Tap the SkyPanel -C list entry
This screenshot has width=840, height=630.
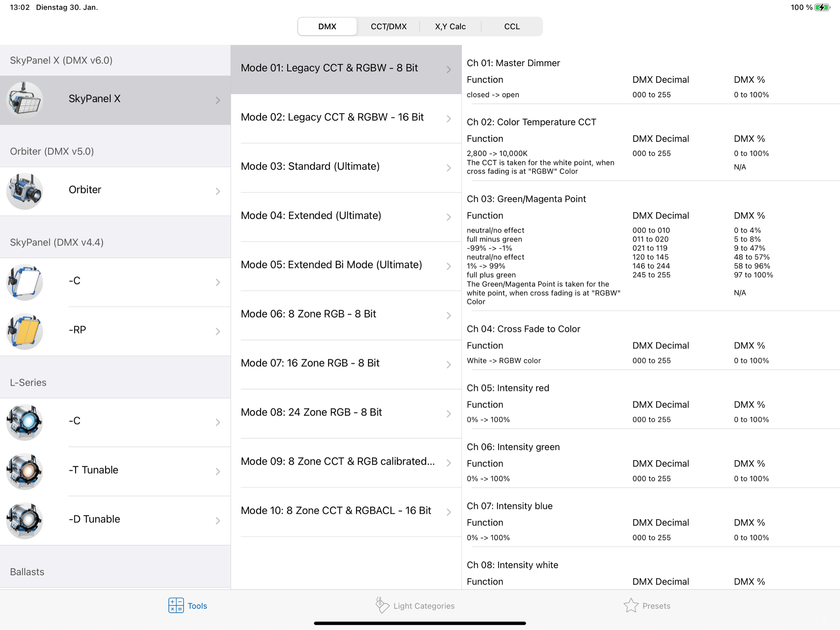coord(114,281)
